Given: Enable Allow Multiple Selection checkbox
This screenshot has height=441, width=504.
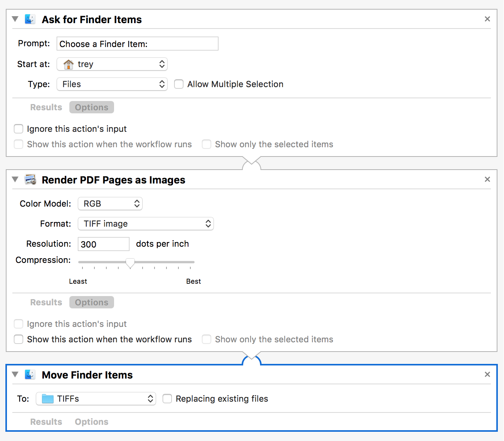Looking at the screenshot, I should click(179, 84).
